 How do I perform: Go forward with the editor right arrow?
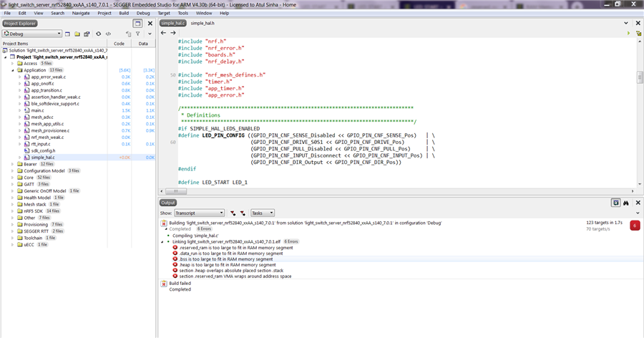[173, 32]
